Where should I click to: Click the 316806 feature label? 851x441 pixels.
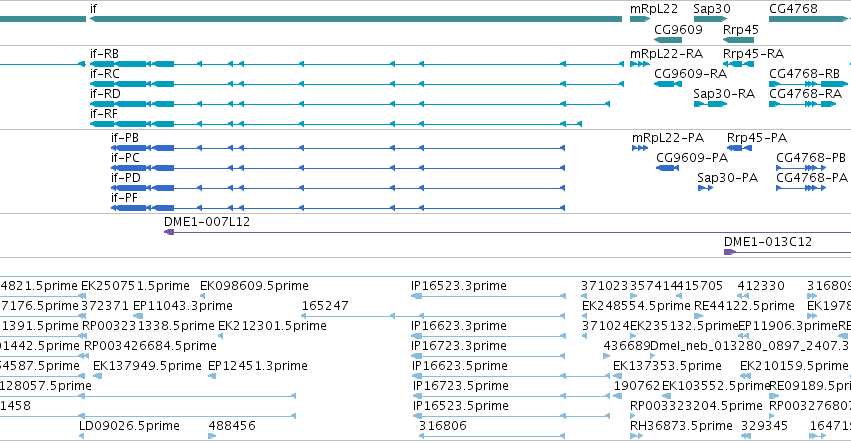pos(443,426)
